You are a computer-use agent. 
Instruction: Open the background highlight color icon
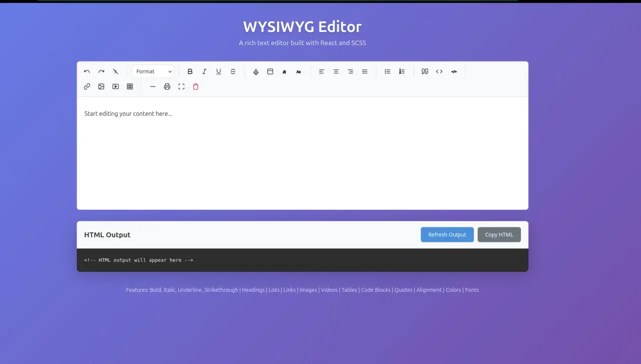click(x=270, y=72)
